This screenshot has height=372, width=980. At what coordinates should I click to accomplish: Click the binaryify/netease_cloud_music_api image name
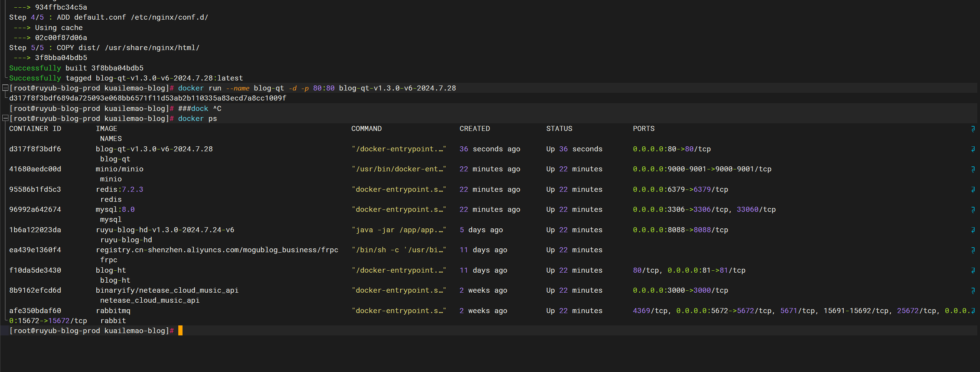(167, 290)
